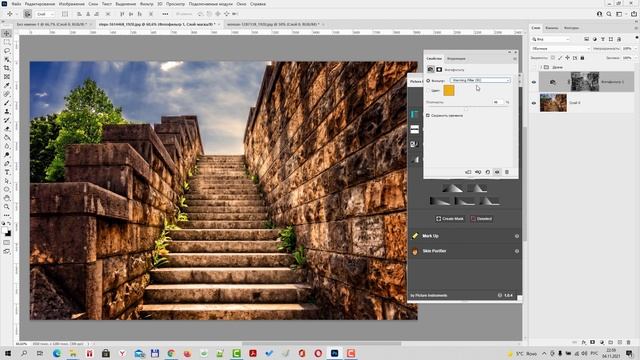The height and width of the screenshot is (360, 640).
Task: Hide the photo filter adjustment layer
Action: tap(534, 82)
